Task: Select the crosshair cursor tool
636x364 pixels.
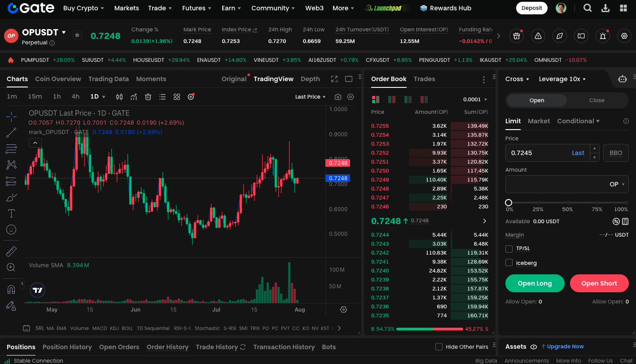Action: pos(11,117)
